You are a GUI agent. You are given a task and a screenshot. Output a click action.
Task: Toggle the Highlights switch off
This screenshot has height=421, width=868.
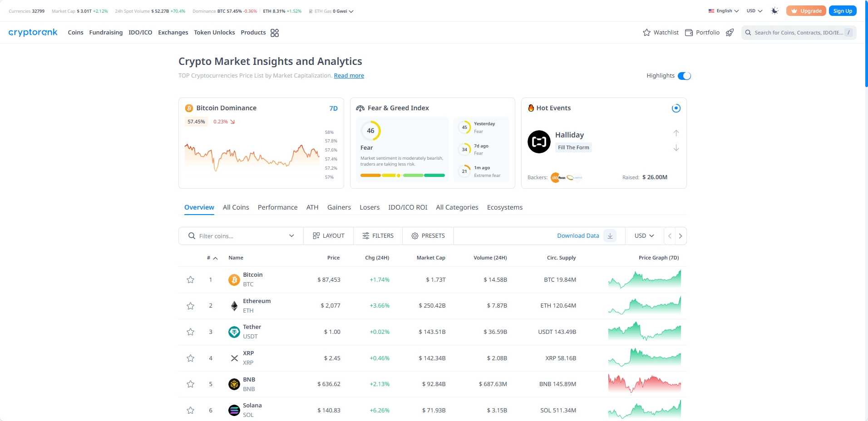coord(684,76)
